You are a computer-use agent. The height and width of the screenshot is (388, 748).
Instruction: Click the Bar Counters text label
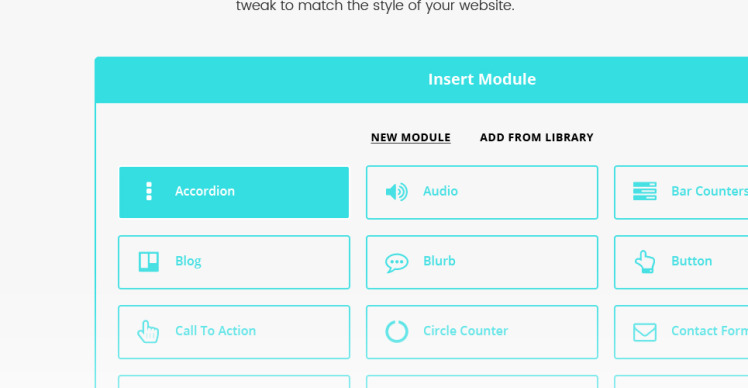coord(709,191)
